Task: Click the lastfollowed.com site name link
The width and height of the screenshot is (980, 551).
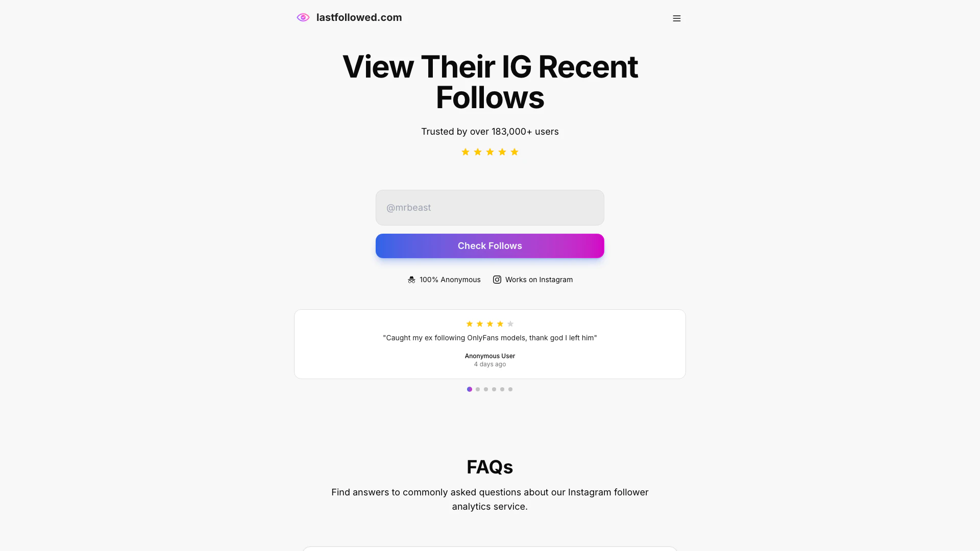Action: point(359,18)
